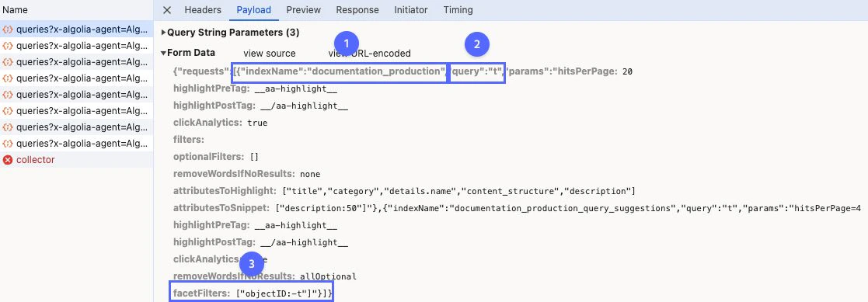Image resolution: width=868 pixels, height=302 pixels.
Task: Show the Timing tab
Action: click(458, 10)
